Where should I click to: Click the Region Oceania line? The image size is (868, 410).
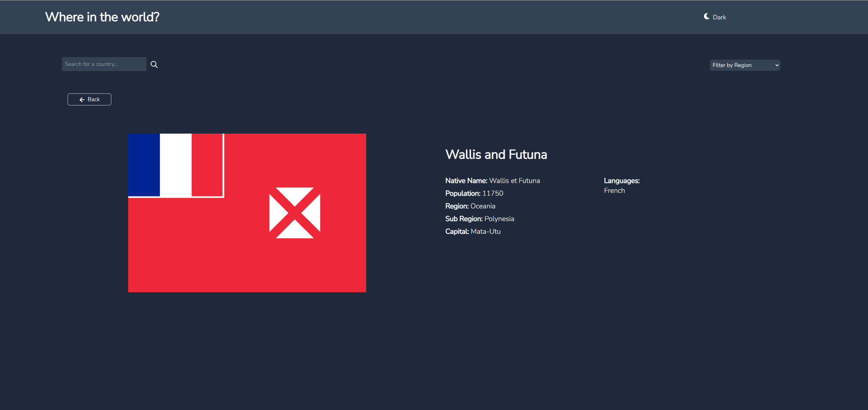click(470, 206)
